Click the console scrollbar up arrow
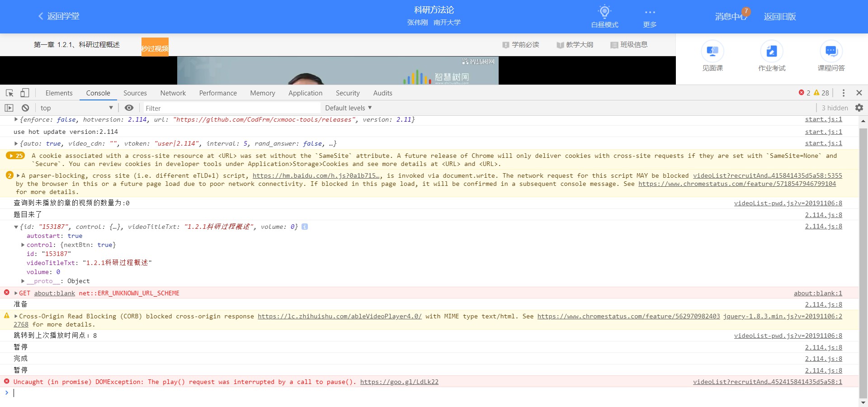The image size is (868, 407). coord(863,121)
